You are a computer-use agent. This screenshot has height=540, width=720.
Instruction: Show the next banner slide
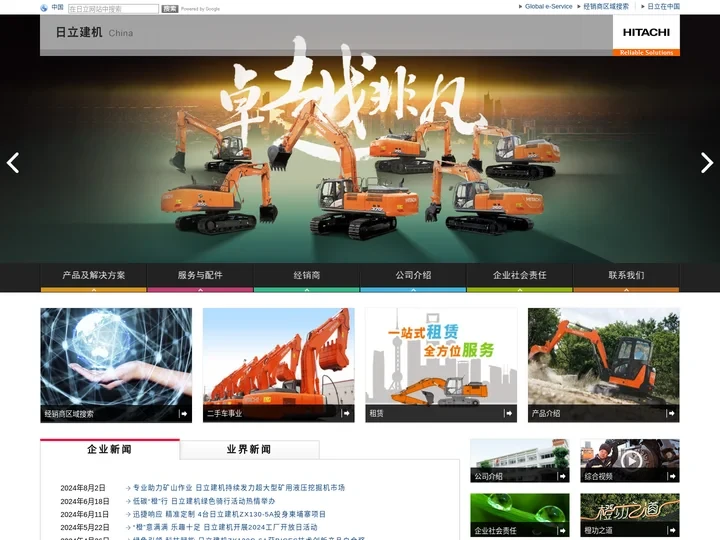tap(707, 163)
